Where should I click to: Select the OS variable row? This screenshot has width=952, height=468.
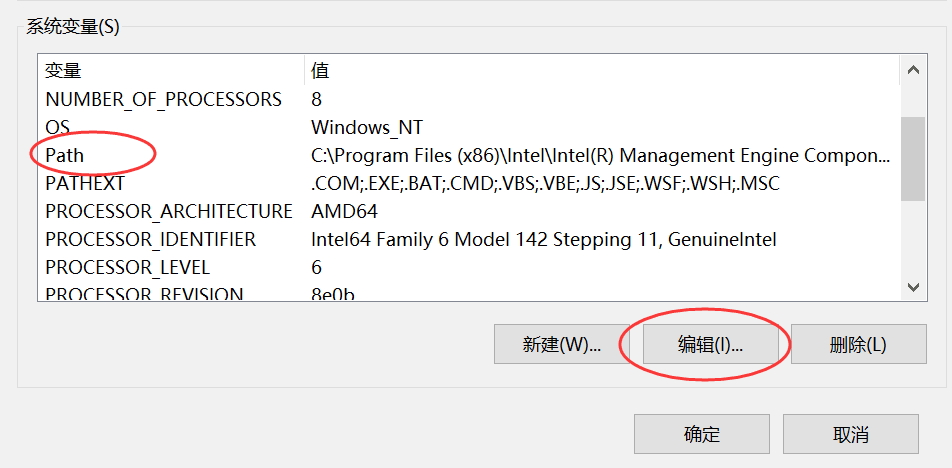tap(57, 128)
